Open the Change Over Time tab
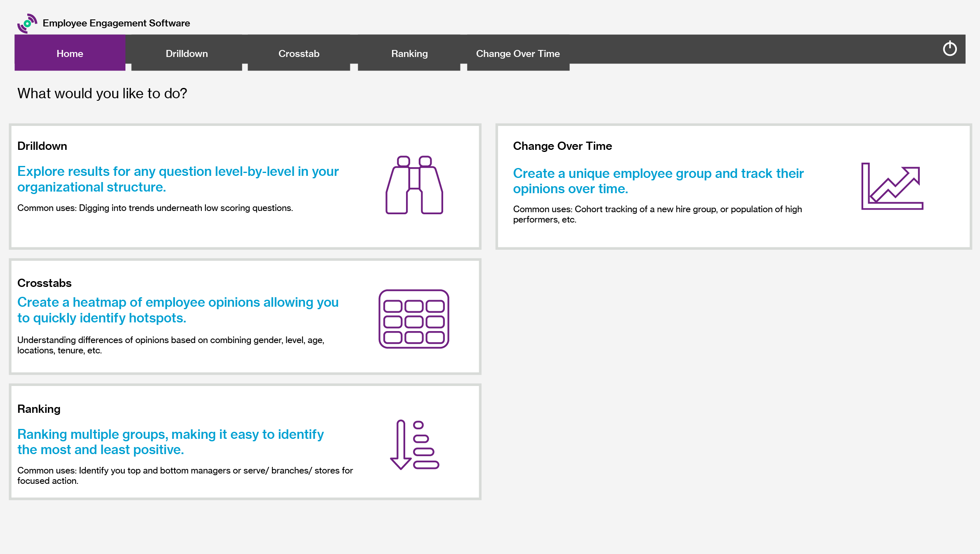The image size is (980, 554). click(x=518, y=53)
